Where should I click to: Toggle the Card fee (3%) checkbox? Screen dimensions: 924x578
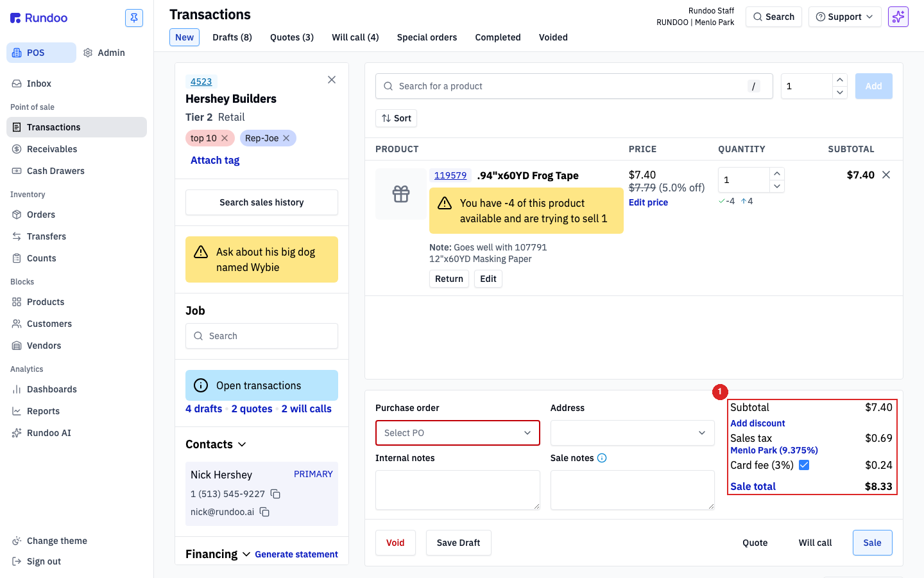click(x=804, y=465)
